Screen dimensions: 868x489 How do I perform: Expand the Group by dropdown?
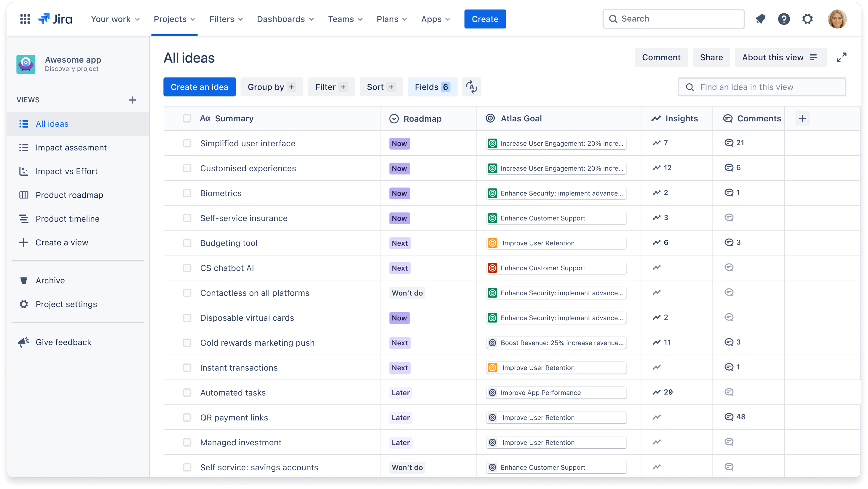tap(271, 87)
